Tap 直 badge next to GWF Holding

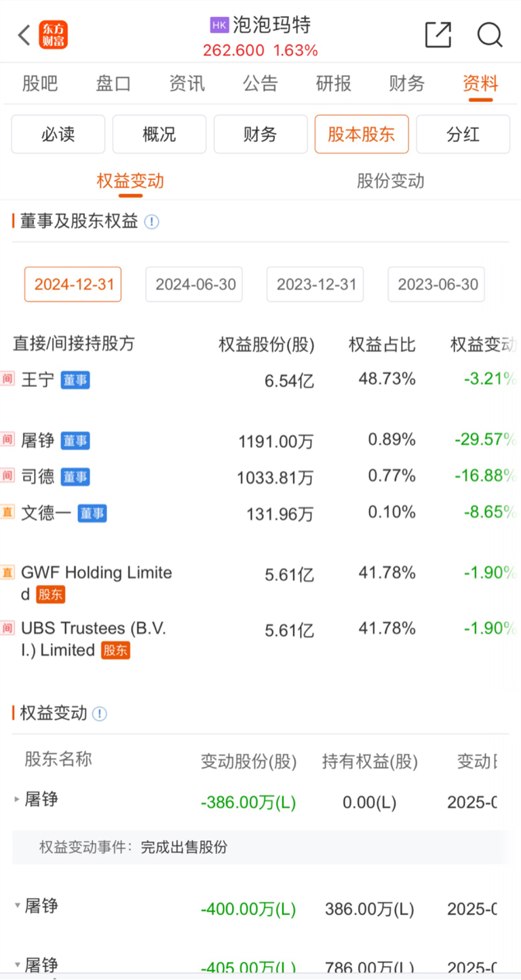pos(7,572)
